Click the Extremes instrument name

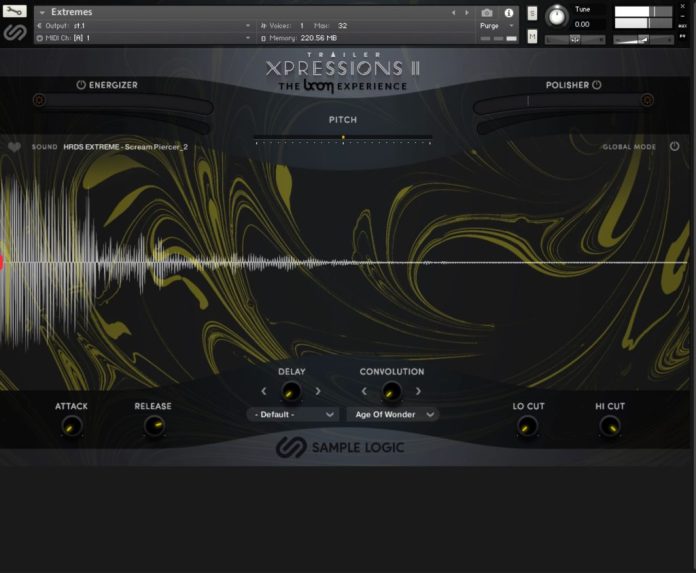coord(71,12)
